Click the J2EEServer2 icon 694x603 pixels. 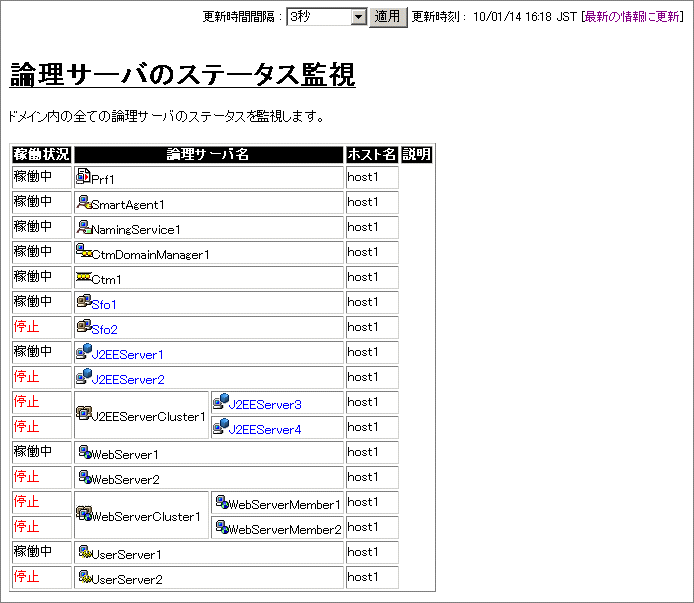(x=84, y=376)
